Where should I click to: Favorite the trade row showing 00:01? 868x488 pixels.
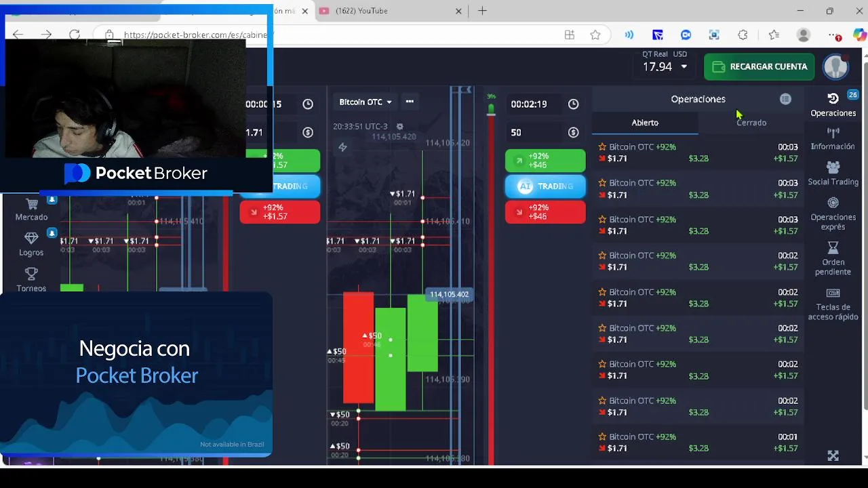coord(602,436)
